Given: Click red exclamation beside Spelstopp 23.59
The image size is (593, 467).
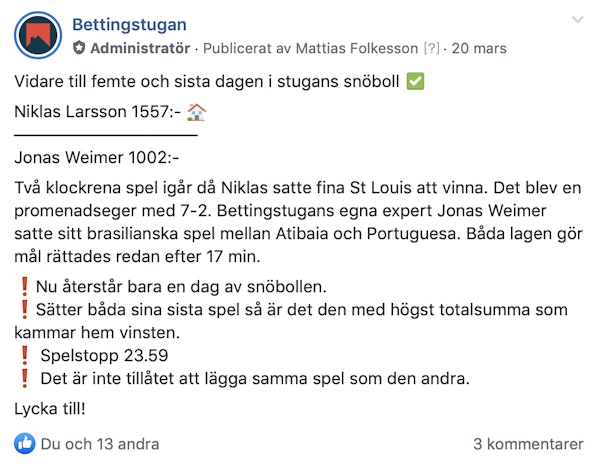Looking at the screenshot, I should [x=25, y=355].
